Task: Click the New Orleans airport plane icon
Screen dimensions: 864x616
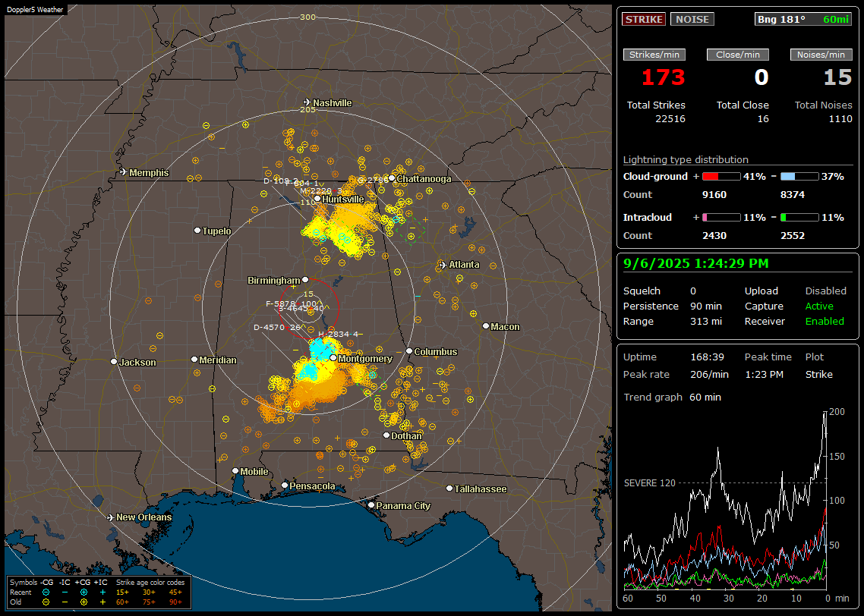Action: [110, 517]
